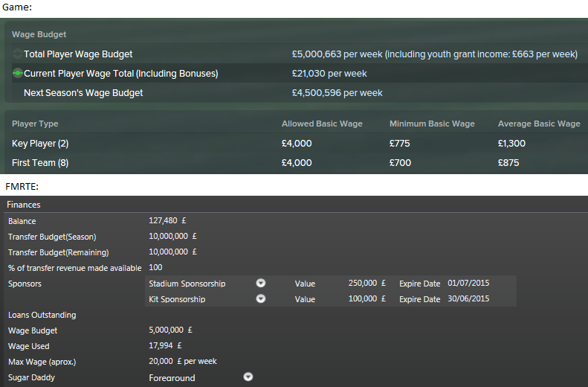Open the Stadium Sponsorship dropdown arrow

261,284
